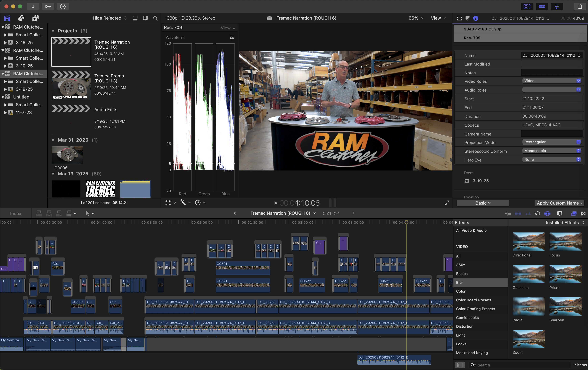The image size is (588, 370).
Task: Toggle timeline snapping
Action: point(547,214)
